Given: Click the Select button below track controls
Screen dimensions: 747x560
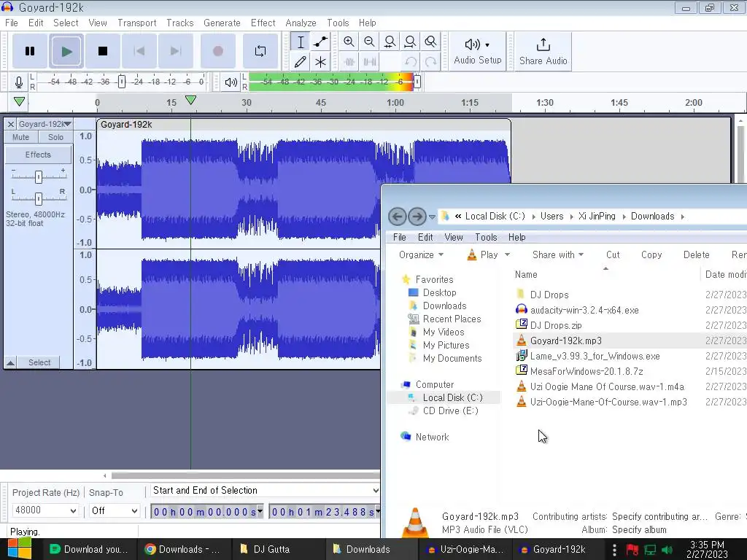Looking at the screenshot, I should (39, 362).
